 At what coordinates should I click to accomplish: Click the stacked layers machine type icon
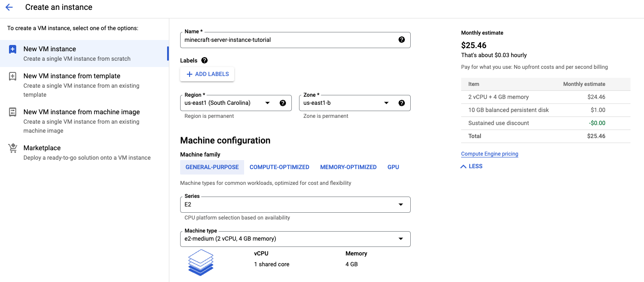click(200, 262)
